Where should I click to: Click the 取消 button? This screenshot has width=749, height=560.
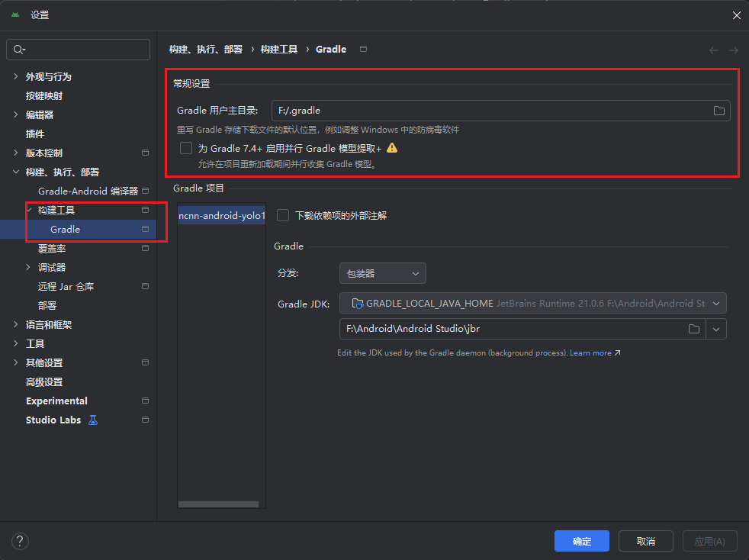click(646, 542)
